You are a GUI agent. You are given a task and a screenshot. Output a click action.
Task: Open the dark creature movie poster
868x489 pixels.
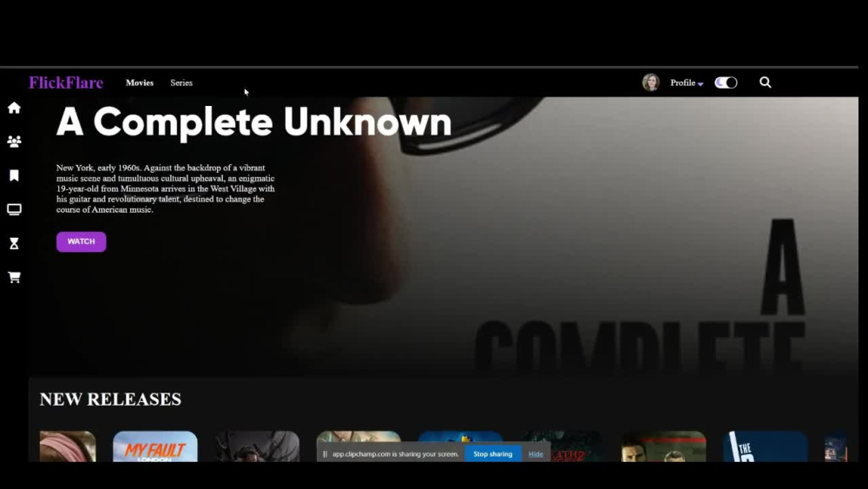pos(258,446)
